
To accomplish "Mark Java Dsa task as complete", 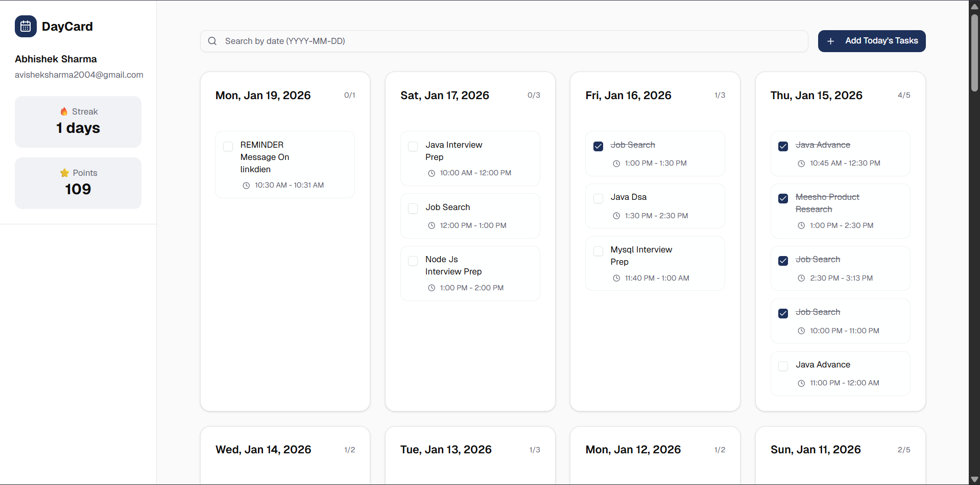I will tap(598, 198).
